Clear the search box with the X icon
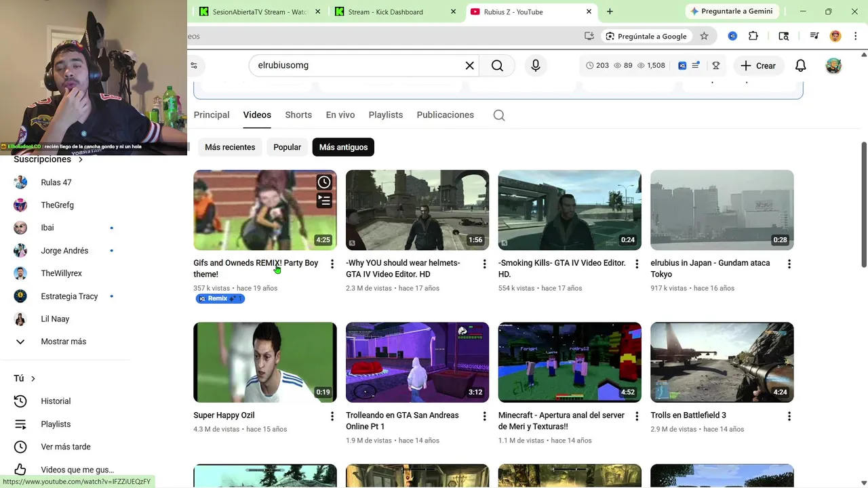This screenshot has height=488, width=868. 469,66
